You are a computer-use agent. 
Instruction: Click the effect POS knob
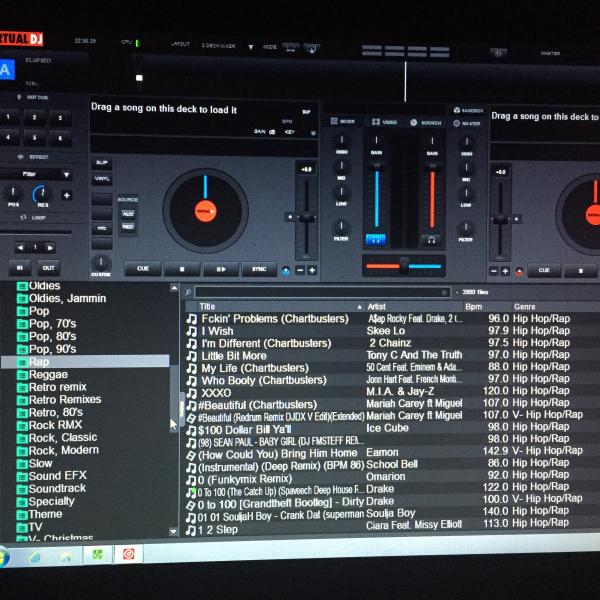13,192
